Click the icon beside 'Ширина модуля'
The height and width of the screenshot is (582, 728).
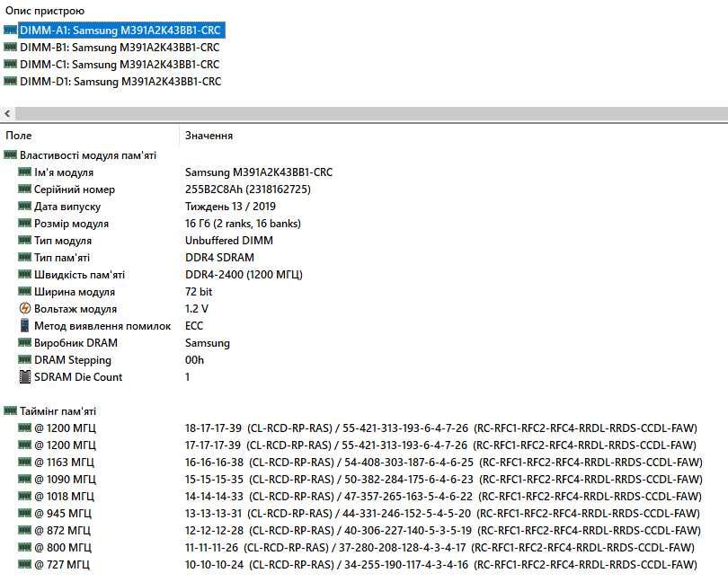pyautogui.click(x=24, y=292)
